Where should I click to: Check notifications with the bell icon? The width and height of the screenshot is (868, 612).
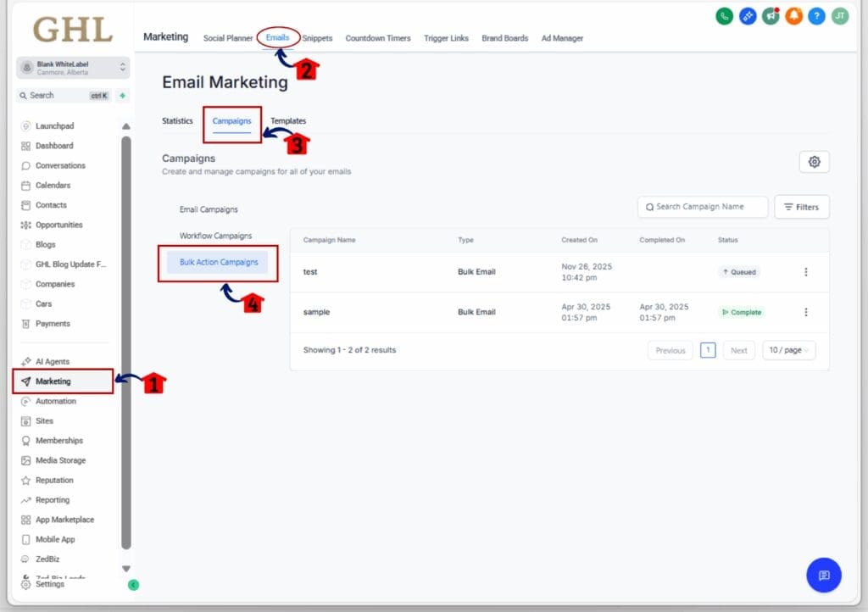click(x=793, y=16)
